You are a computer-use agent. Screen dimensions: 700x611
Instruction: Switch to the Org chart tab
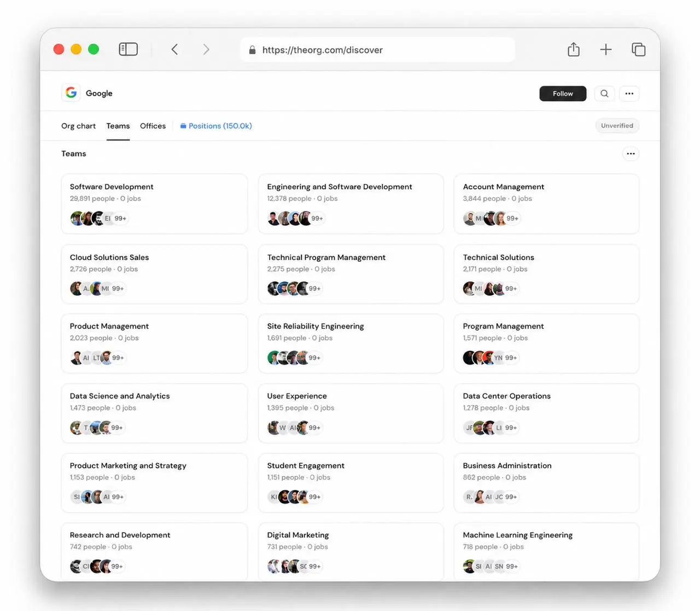tap(78, 126)
